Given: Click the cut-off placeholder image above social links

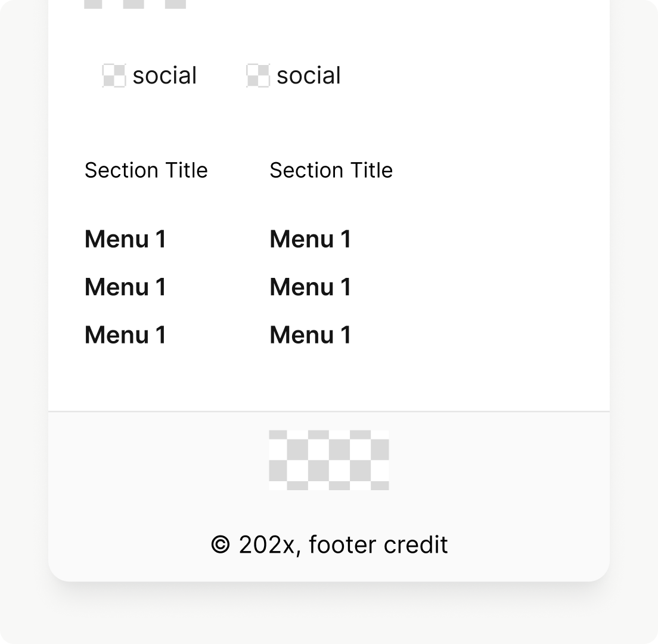Looking at the screenshot, I should [x=135, y=4].
